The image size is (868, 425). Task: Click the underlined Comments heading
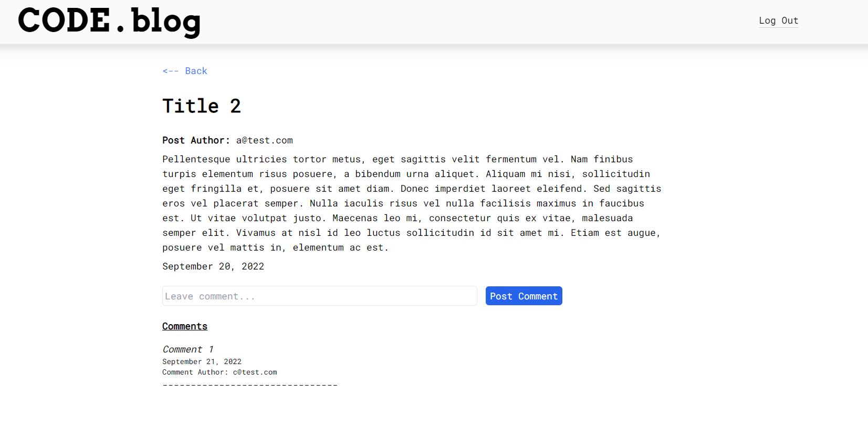[x=185, y=326]
